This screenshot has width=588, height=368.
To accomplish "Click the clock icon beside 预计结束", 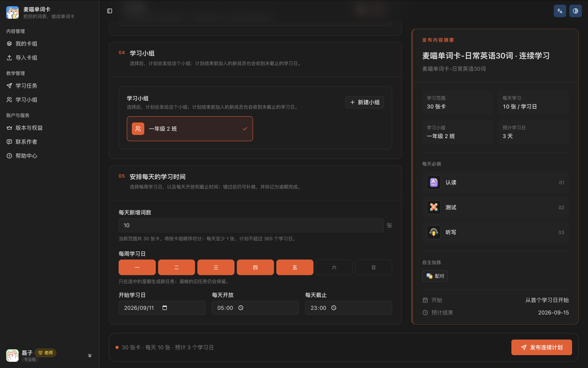I will point(425,313).
